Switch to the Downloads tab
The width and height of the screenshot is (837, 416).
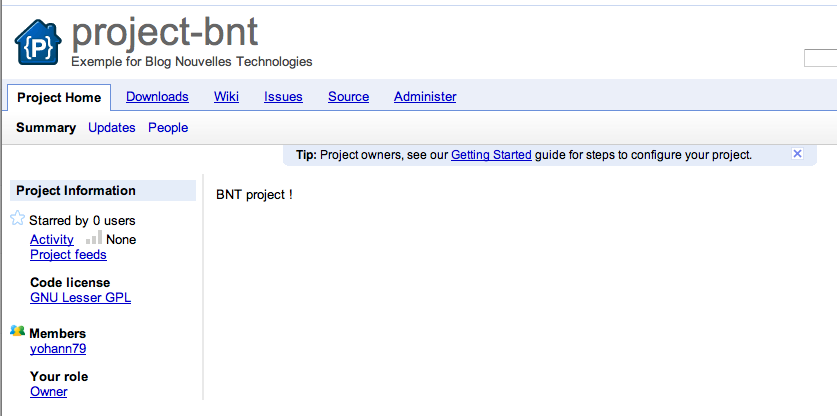pyautogui.click(x=157, y=97)
